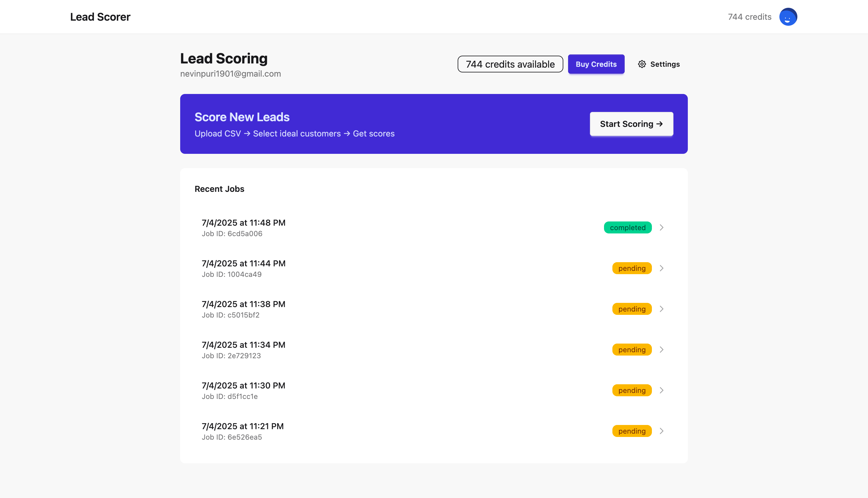This screenshot has height=498, width=868.
Task: Open chevron for job 1004ca49
Action: (x=661, y=268)
